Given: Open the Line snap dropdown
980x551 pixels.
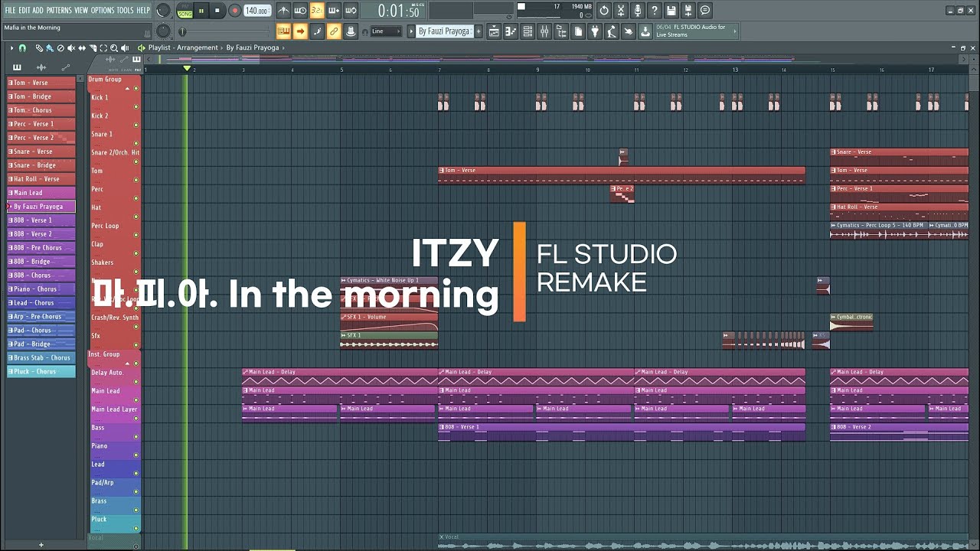Looking at the screenshot, I should (386, 31).
